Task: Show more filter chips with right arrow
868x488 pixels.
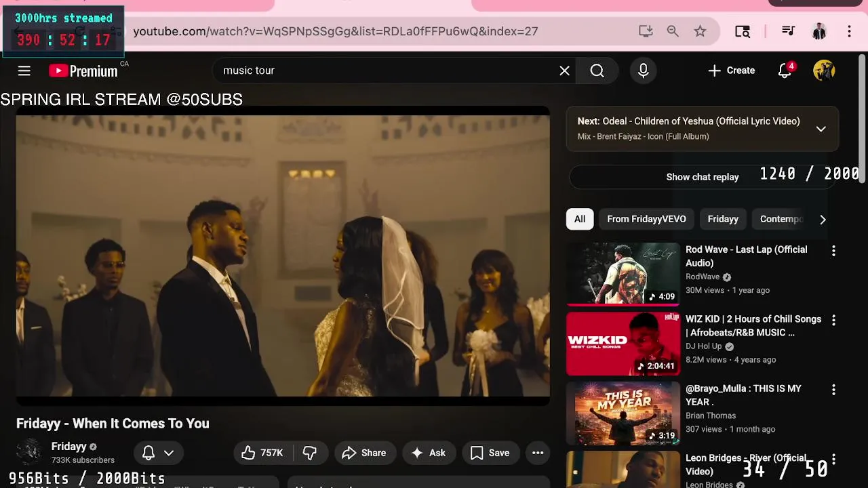Action: coord(823,219)
